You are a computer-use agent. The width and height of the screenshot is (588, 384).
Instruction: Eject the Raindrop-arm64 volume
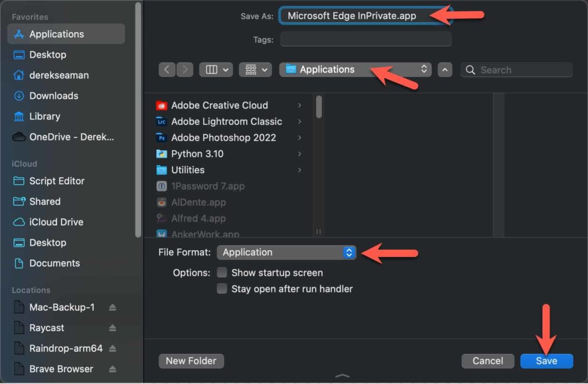(x=113, y=349)
